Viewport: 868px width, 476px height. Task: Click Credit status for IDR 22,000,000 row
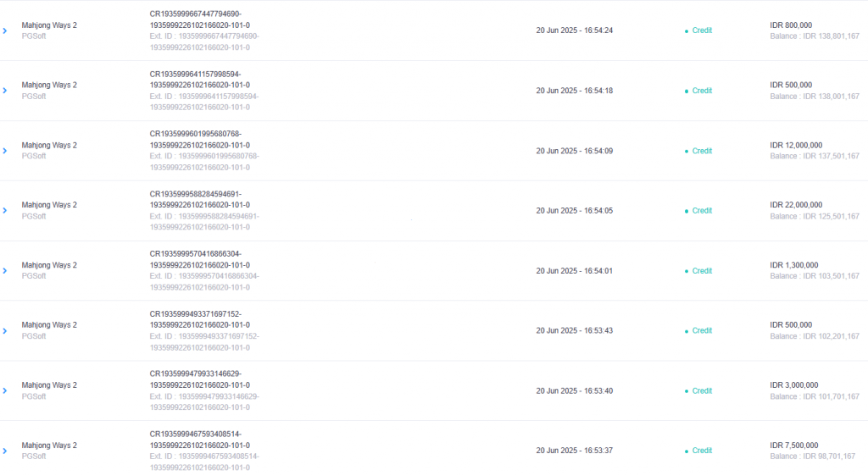pyautogui.click(x=701, y=211)
